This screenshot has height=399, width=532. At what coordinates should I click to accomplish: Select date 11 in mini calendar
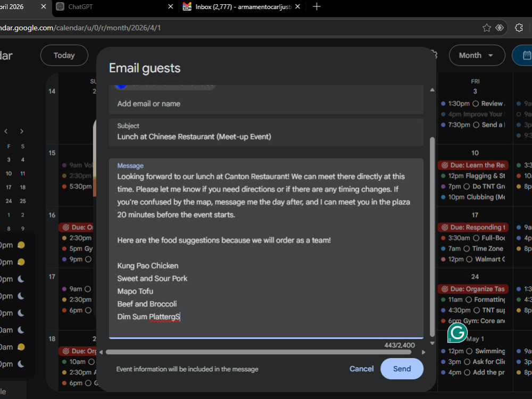(x=23, y=173)
